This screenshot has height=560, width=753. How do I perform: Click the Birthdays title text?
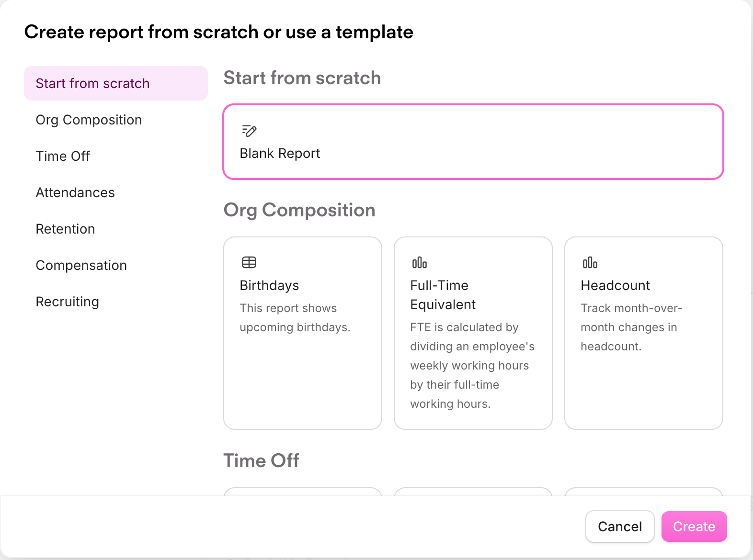tap(269, 285)
